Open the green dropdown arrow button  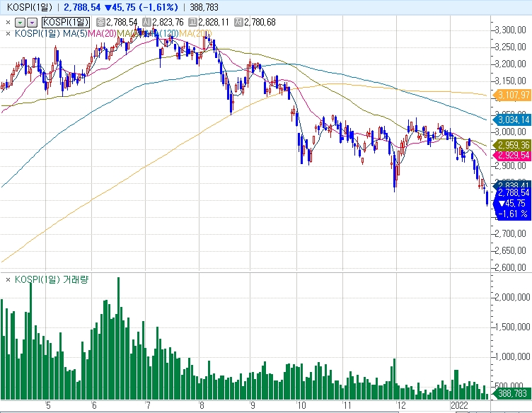click(21, 23)
